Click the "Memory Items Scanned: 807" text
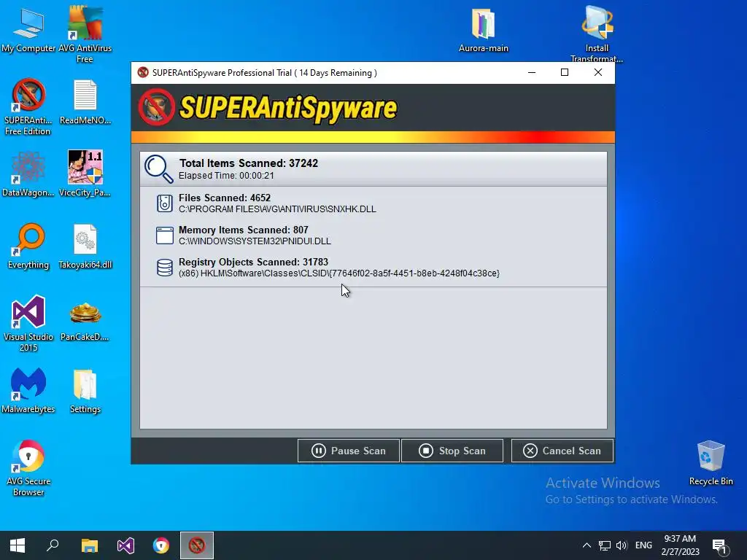This screenshot has width=747, height=560. 244,230
